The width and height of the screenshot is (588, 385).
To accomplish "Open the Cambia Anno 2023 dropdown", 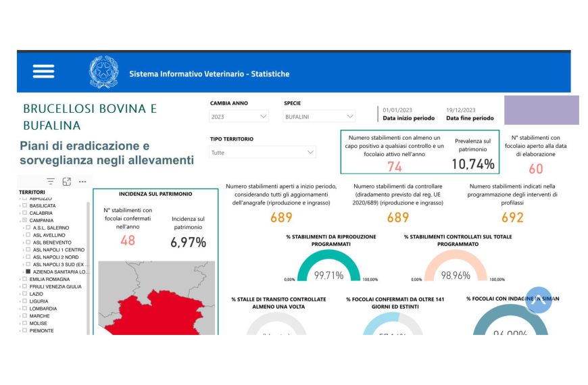I will pyautogui.click(x=238, y=117).
